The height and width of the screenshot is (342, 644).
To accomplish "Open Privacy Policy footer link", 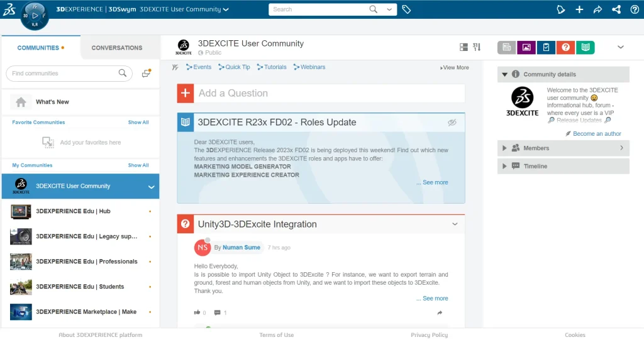I will (429, 335).
